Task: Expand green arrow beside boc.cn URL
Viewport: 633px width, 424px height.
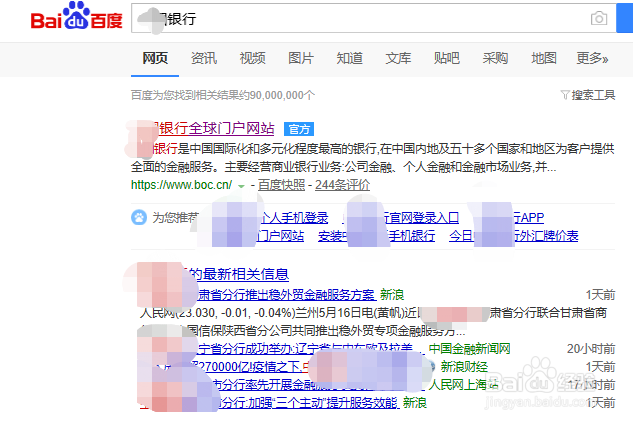Action: coord(241,186)
